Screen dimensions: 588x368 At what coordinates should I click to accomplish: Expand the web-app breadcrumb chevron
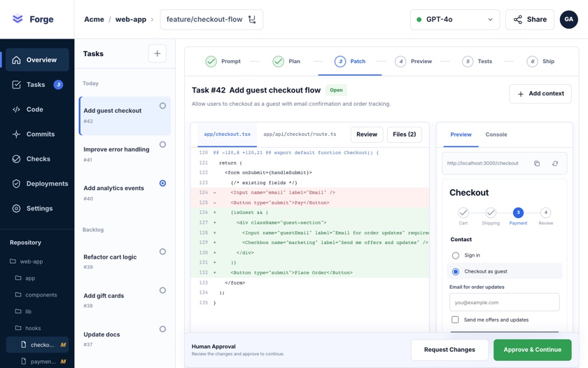click(x=152, y=20)
